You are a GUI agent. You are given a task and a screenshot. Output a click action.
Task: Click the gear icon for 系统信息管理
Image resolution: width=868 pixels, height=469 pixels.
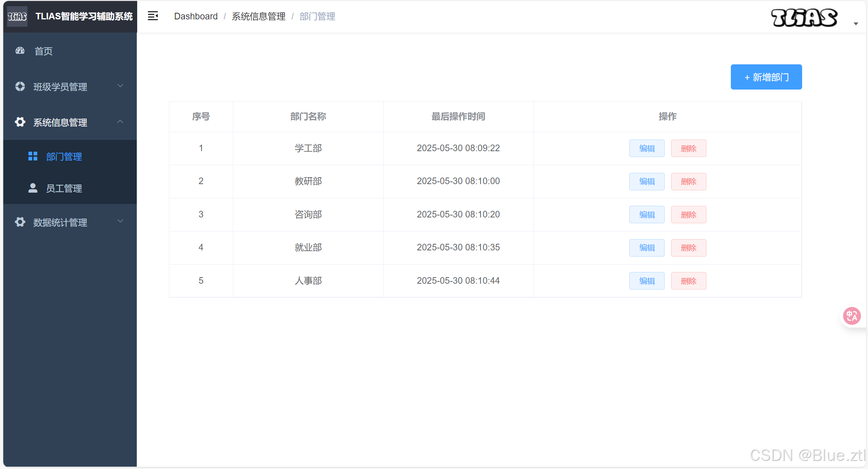[x=20, y=122]
